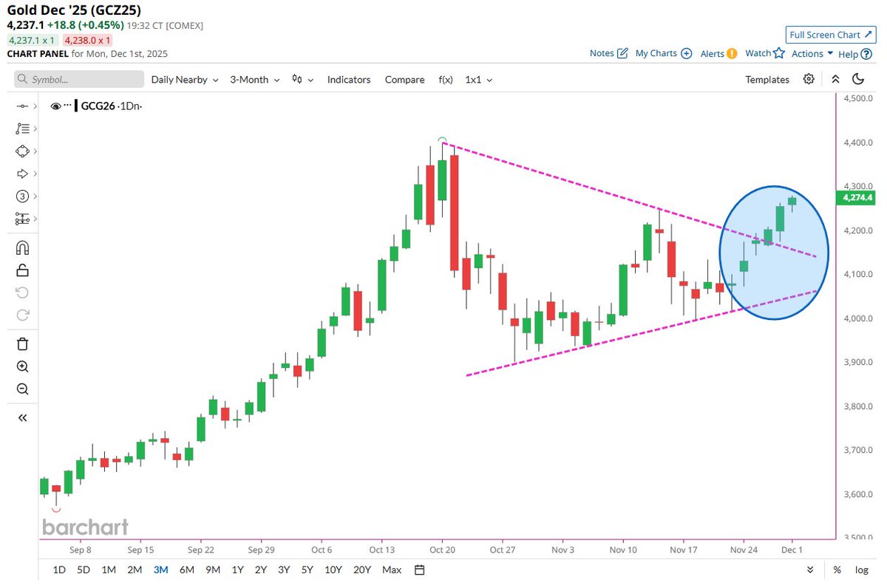Toggle percent scale mode
Image resolution: width=887 pixels, height=588 pixels.
coord(837,570)
